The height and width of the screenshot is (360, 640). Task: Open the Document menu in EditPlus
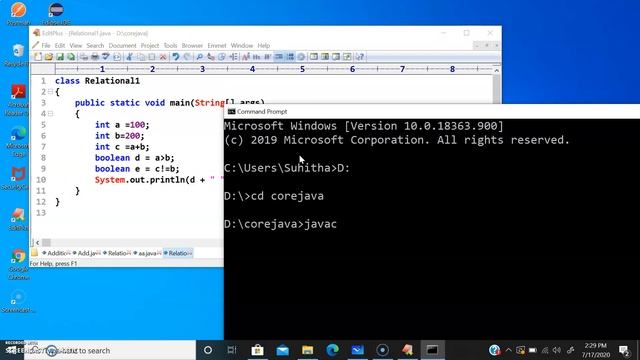click(122, 45)
